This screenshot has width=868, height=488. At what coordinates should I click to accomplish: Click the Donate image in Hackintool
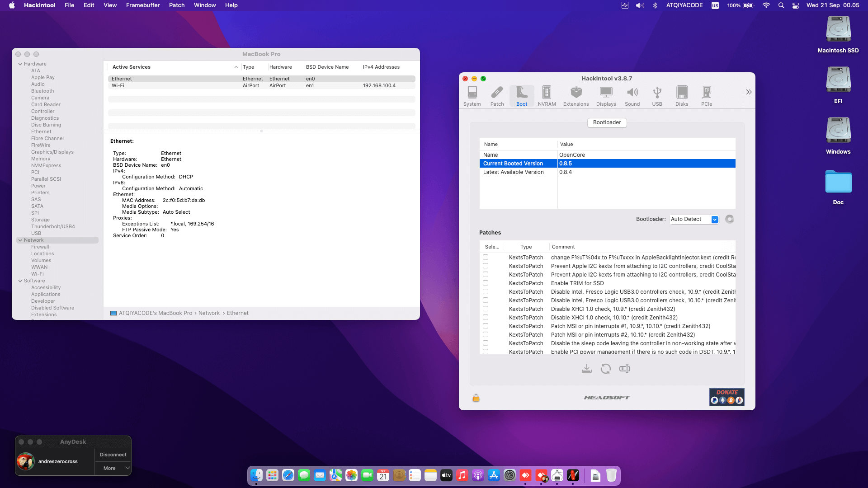(726, 397)
